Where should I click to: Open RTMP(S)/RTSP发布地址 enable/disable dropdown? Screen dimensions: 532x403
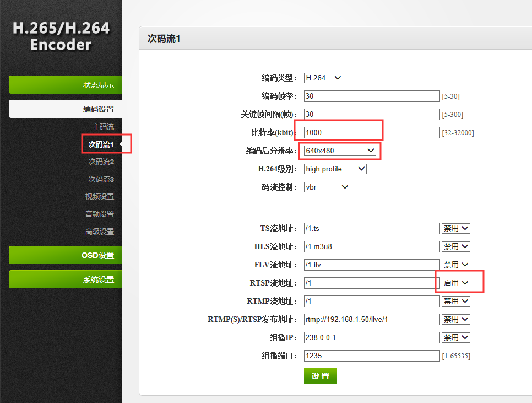pos(455,319)
